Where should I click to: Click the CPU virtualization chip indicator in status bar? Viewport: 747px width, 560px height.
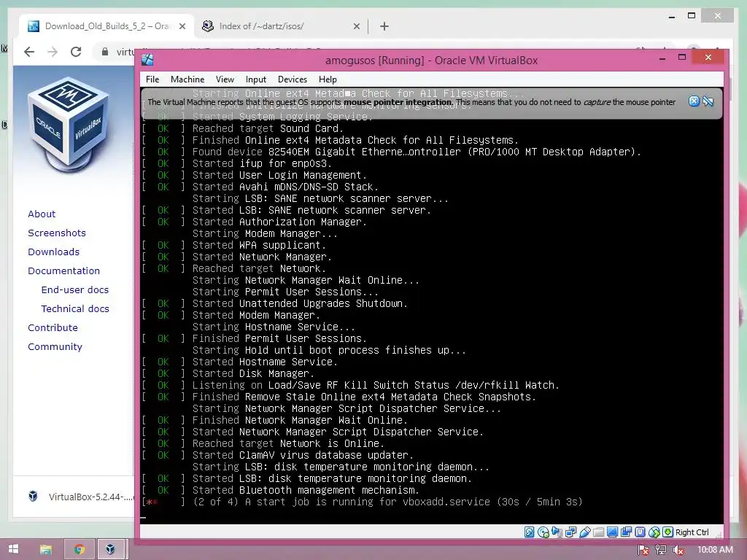click(x=640, y=532)
